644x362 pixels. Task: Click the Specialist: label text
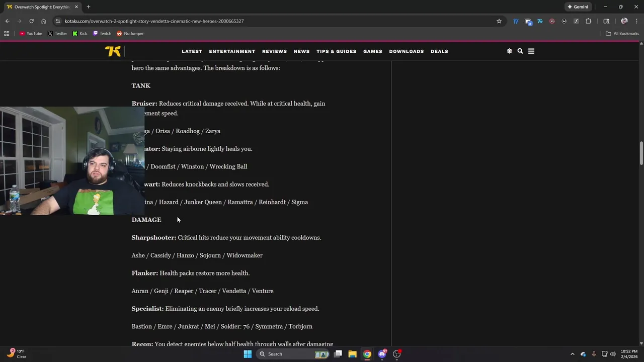[147, 309]
